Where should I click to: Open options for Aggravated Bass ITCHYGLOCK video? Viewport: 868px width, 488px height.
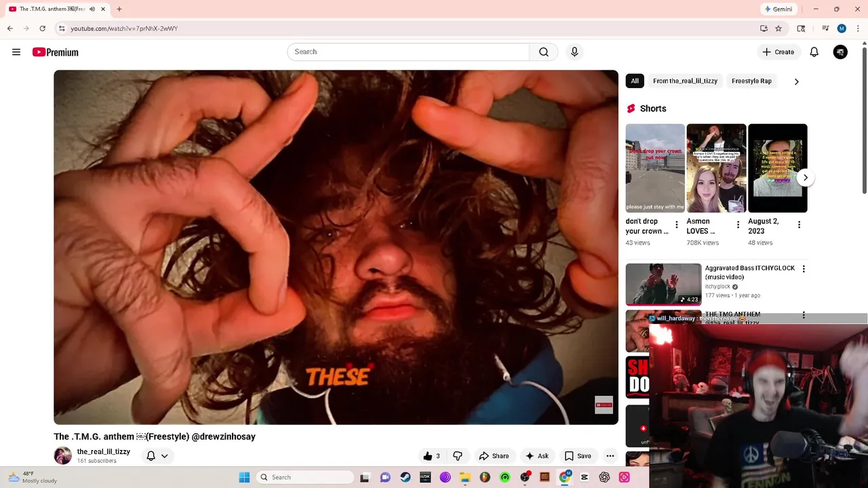click(804, 269)
